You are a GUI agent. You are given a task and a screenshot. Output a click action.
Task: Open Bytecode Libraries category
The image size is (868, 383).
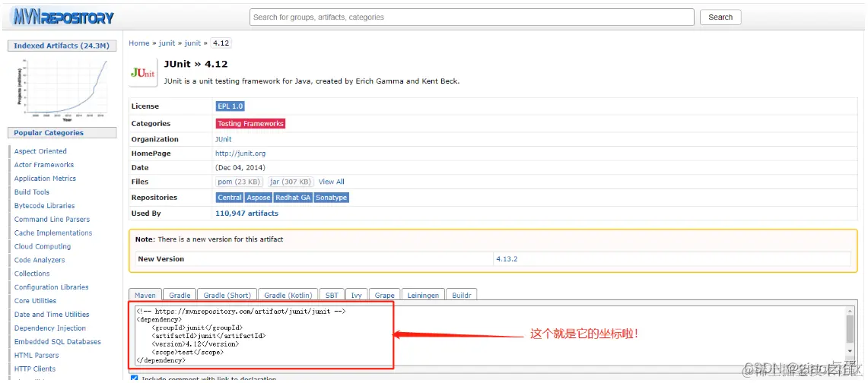44,206
